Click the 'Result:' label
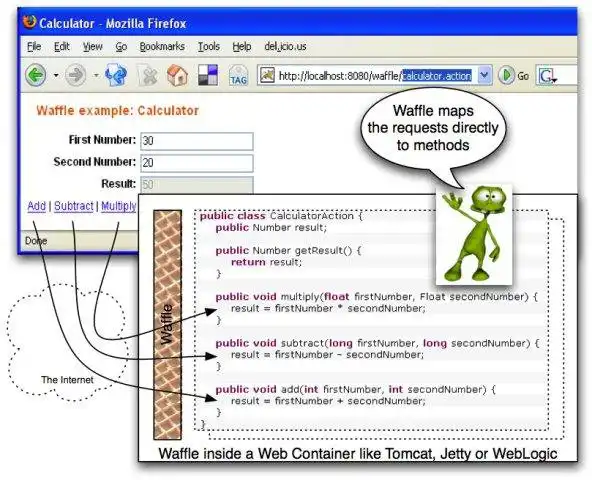This screenshot has width=592, height=480. point(119,184)
